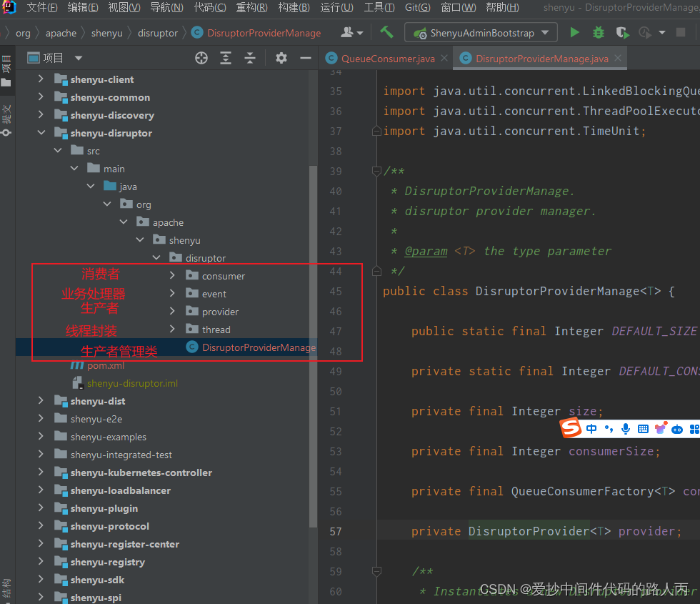The width and height of the screenshot is (700, 604).
Task: Open the 编辑(E) menu
Action: point(83,8)
